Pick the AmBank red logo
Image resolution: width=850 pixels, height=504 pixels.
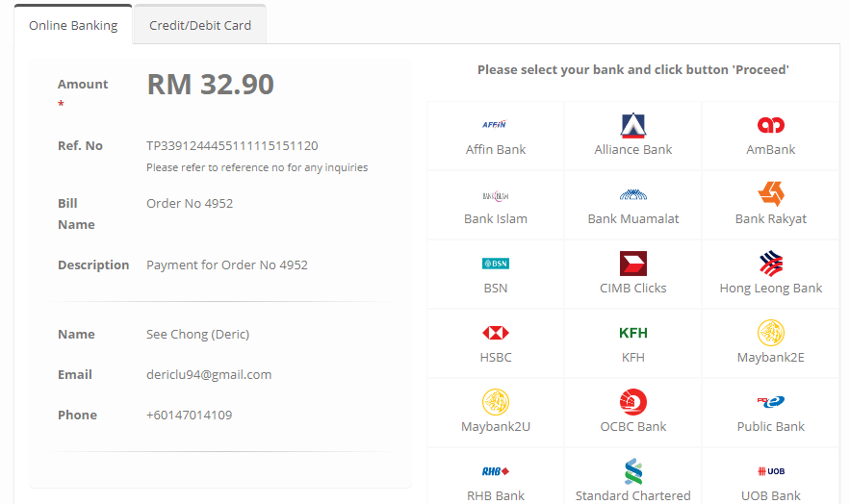coord(770,125)
